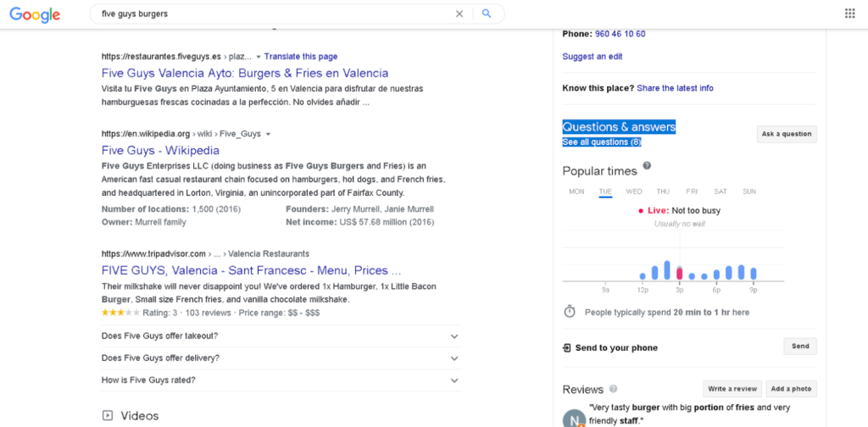Screen dimensions: 868x427
Task: Click the reviewer avatar with letter N
Action: [x=574, y=419]
